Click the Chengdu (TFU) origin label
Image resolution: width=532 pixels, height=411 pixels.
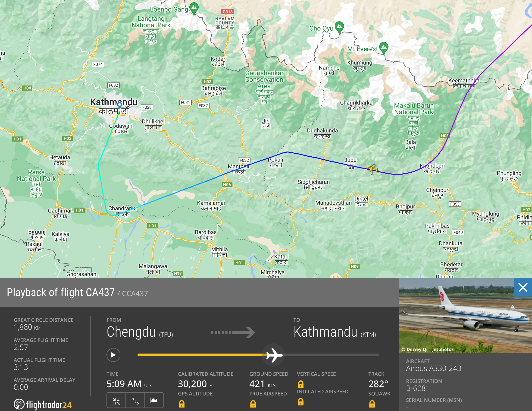140,332
